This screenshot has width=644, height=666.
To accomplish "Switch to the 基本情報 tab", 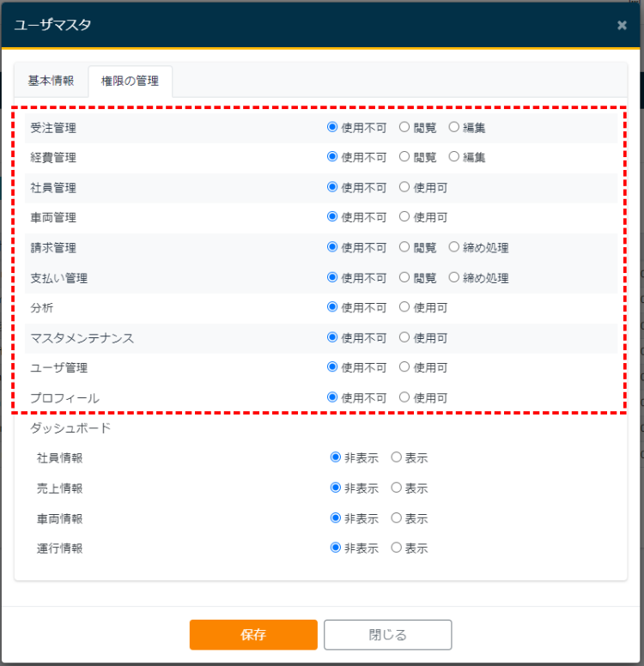I will coord(51,81).
